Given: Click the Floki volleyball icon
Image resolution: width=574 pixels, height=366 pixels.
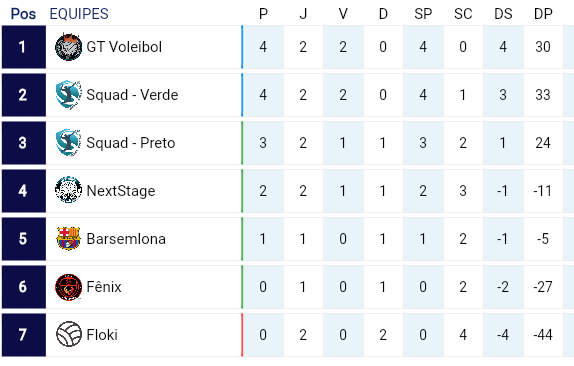Looking at the screenshot, I should pyautogui.click(x=68, y=335).
